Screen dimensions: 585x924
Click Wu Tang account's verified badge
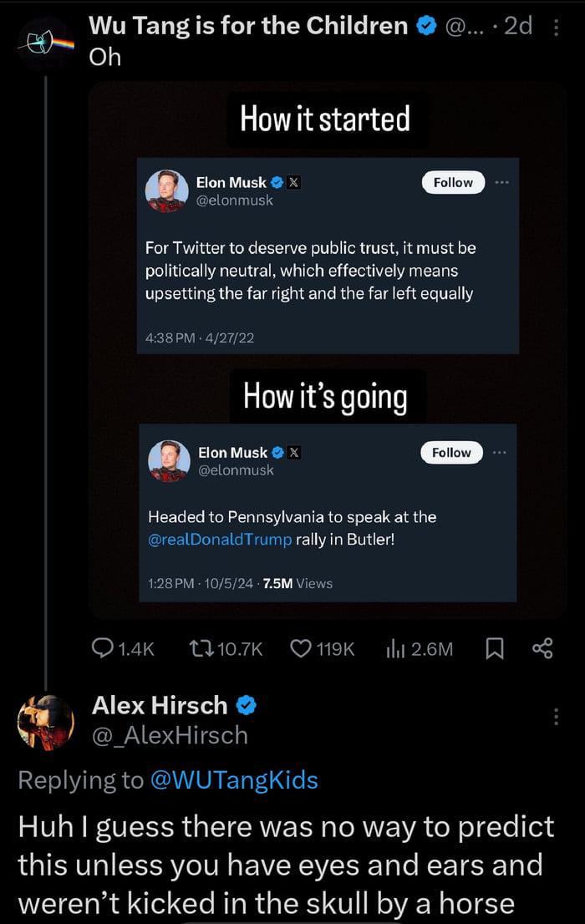point(426,27)
